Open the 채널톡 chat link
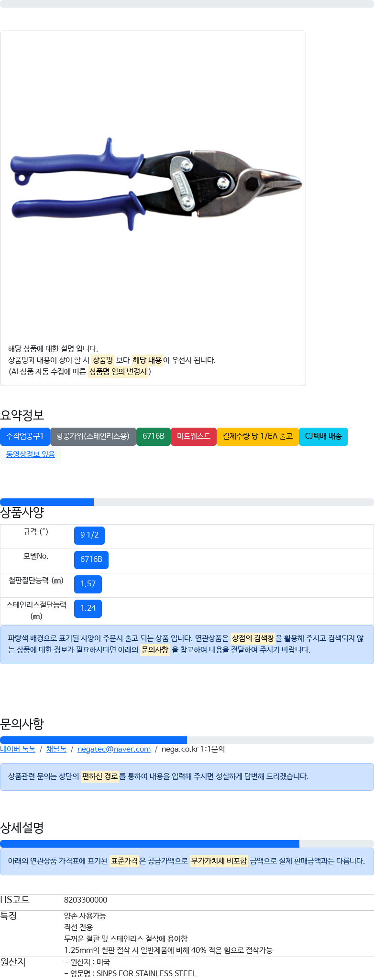The width and height of the screenshot is (374, 980). [56, 749]
